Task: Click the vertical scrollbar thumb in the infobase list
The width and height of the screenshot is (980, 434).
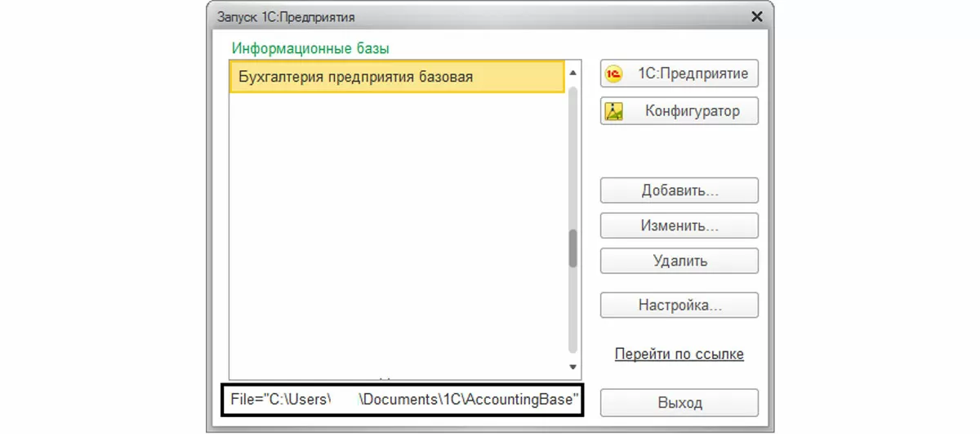Action: click(x=572, y=248)
